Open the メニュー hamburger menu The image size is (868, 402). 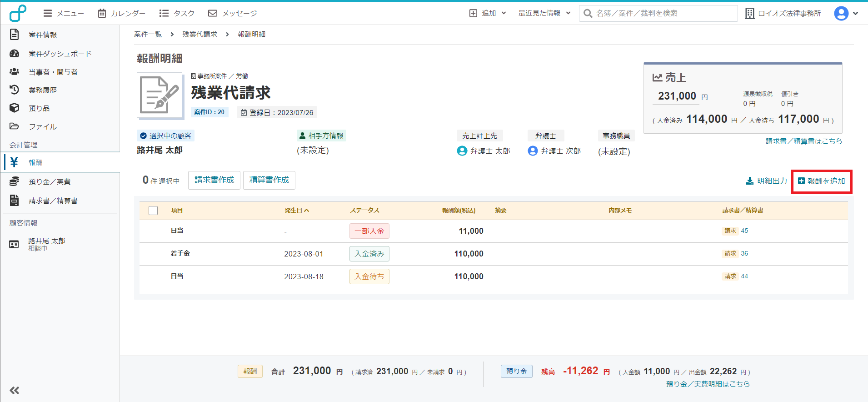(64, 13)
